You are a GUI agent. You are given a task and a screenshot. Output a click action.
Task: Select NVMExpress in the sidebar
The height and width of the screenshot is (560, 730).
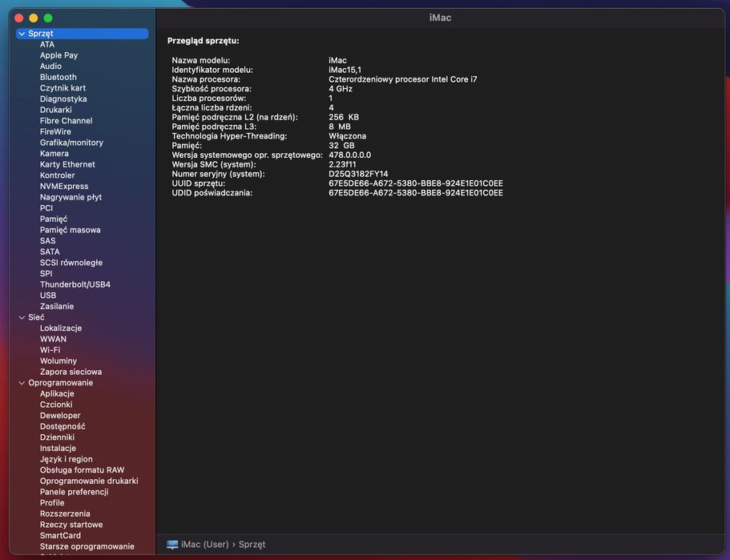click(x=64, y=186)
